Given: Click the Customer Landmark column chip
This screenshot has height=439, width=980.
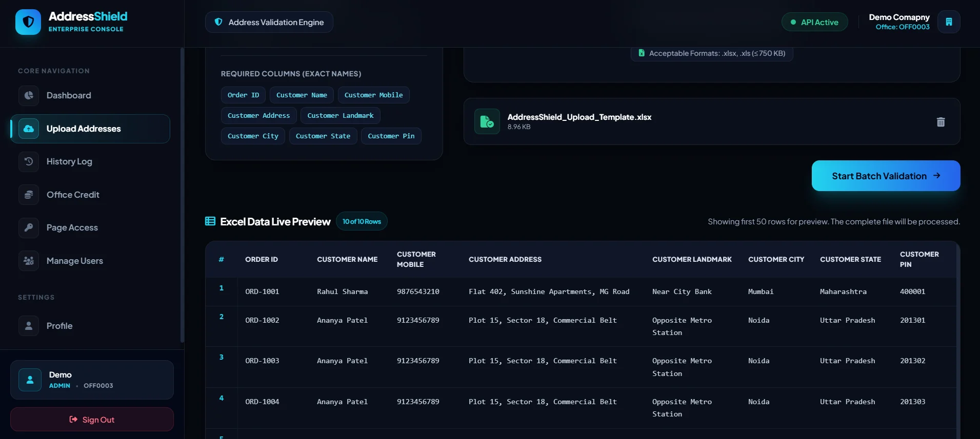Looking at the screenshot, I should tap(341, 115).
